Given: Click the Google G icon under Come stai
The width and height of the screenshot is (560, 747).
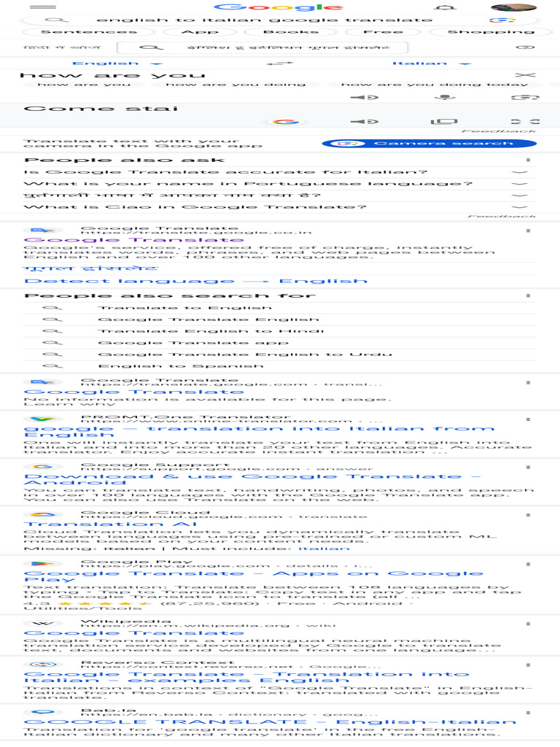Looking at the screenshot, I should (x=286, y=122).
